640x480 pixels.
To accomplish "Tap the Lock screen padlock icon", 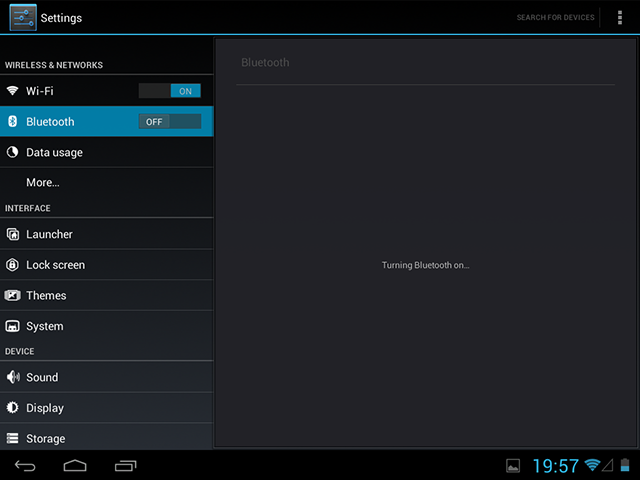I will (13, 265).
